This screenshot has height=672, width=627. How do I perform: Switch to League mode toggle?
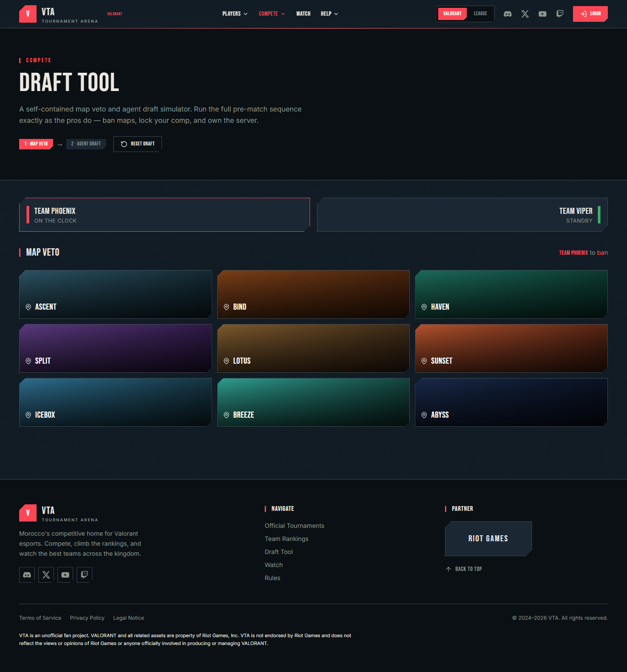pyautogui.click(x=480, y=14)
